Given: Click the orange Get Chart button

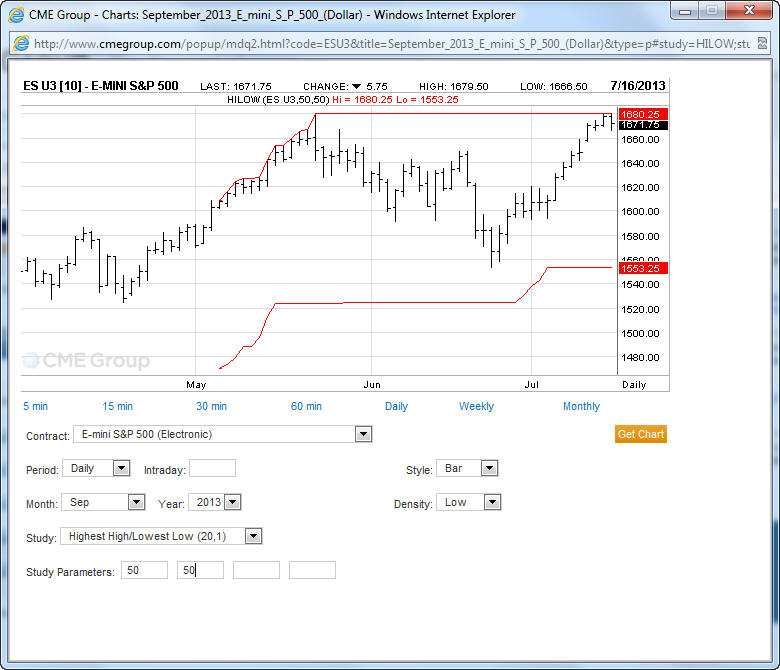Looking at the screenshot, I should (641, 434).
